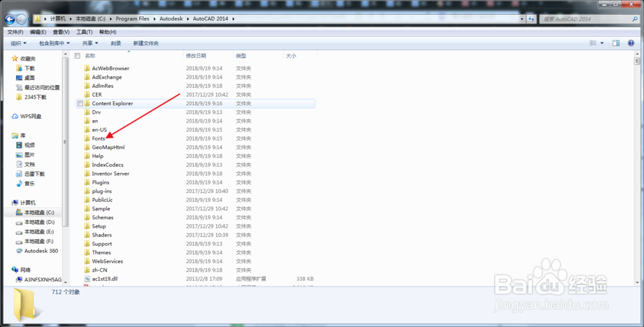Click the change view icon
This screenshot has width=644, height=327.
[593, 43]
